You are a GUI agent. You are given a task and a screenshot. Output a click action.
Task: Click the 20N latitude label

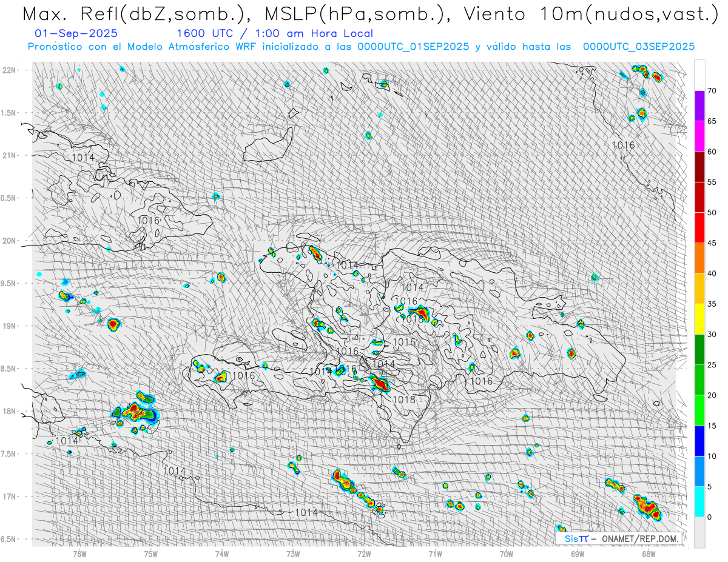pos(10,241)
